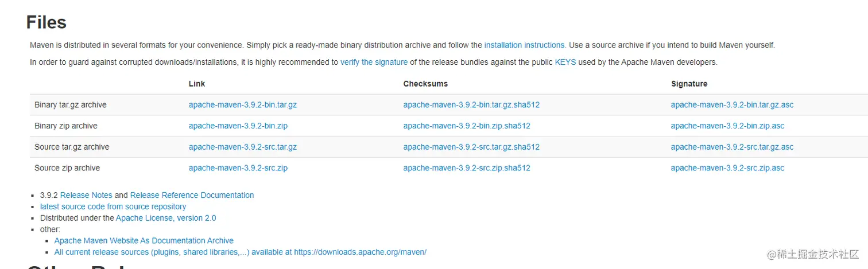Open Apache License, version 2.0 link
868x269 pixels.
coord(166,218)
